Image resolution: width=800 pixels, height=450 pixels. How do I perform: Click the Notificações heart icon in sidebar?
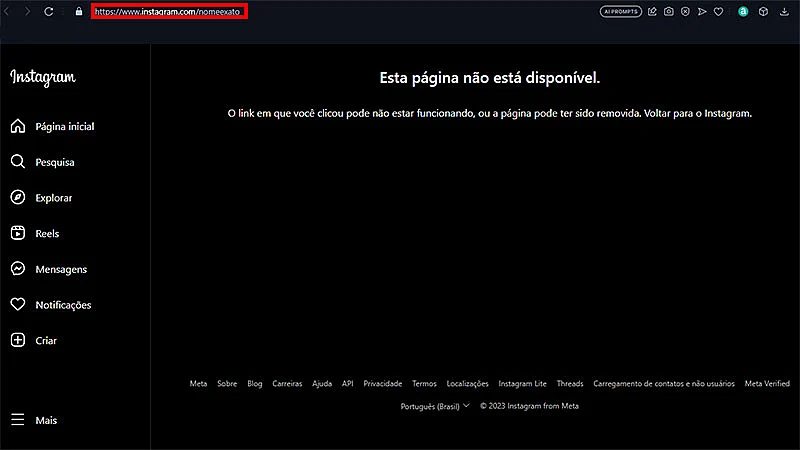(x=18, y=305)
